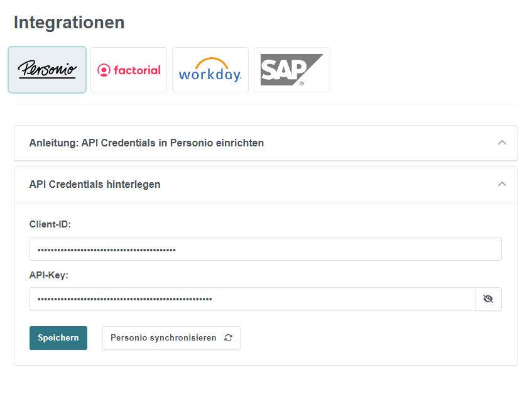Open the workday integration tile
Screen dimensions: 532x399
tap(210, 70)
